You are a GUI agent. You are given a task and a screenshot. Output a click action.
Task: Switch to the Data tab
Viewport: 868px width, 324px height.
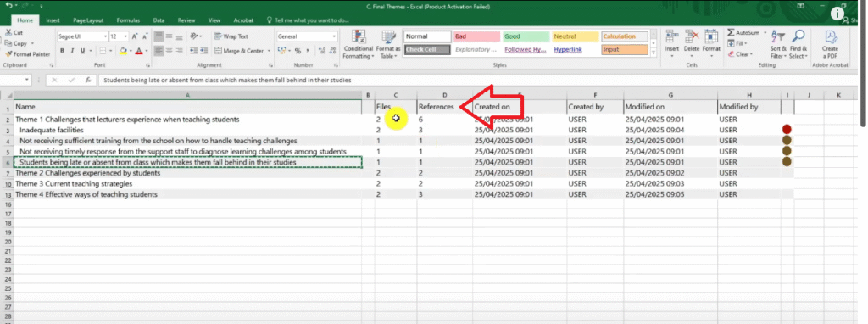click(159, 20)
